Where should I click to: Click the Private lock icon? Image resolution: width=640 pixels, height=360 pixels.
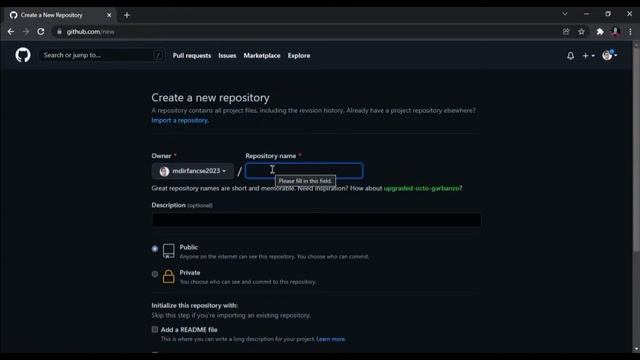point(169,276)
